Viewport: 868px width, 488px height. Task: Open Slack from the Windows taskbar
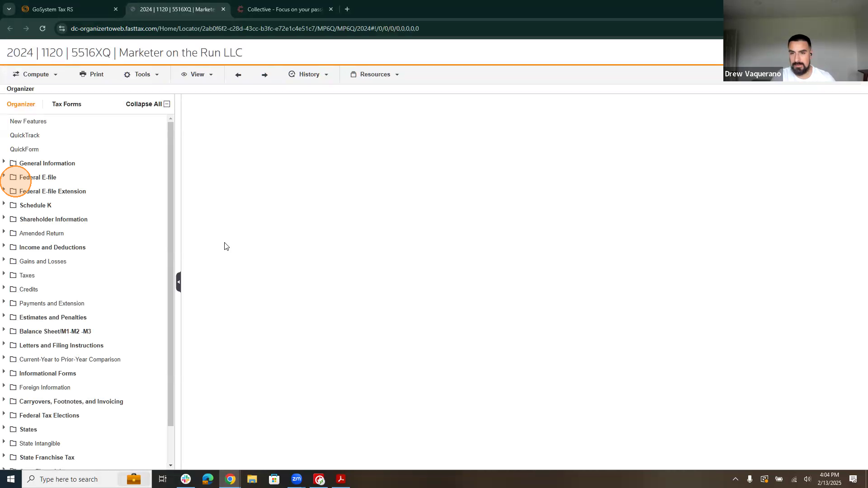(x=186, y=479)
